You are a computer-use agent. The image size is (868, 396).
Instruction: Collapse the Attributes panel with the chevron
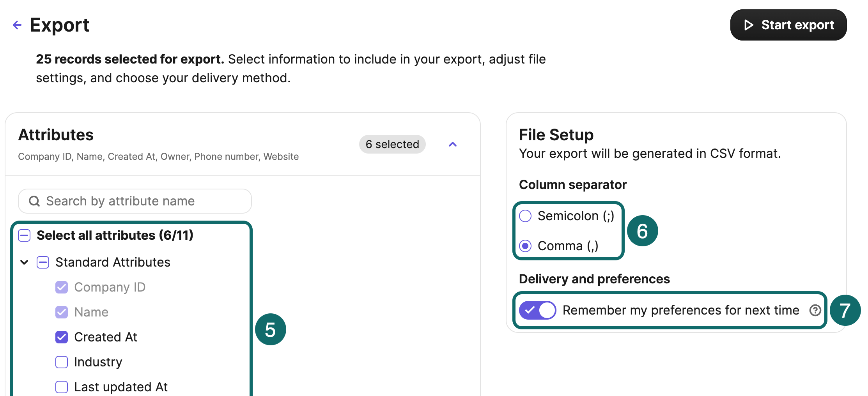point(453,144)
